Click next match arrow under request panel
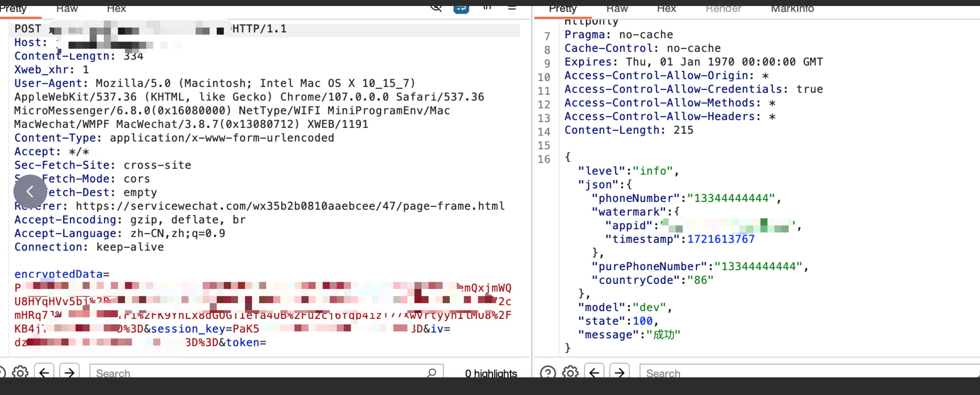 click(x=69, y=372)
